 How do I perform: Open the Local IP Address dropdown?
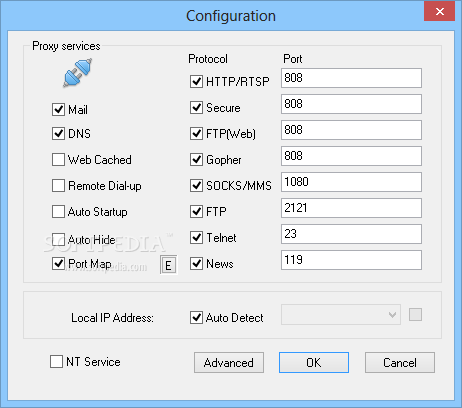click(x=341, y=314)
